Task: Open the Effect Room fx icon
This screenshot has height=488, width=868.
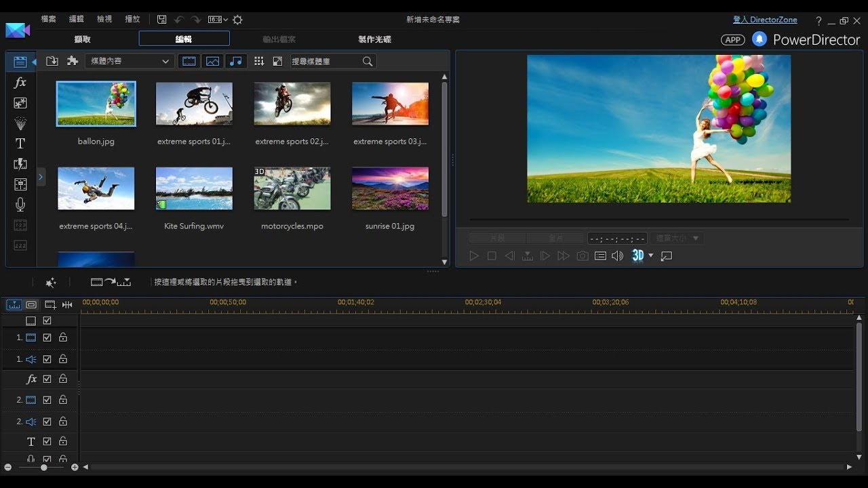Action: coord(20,83)
